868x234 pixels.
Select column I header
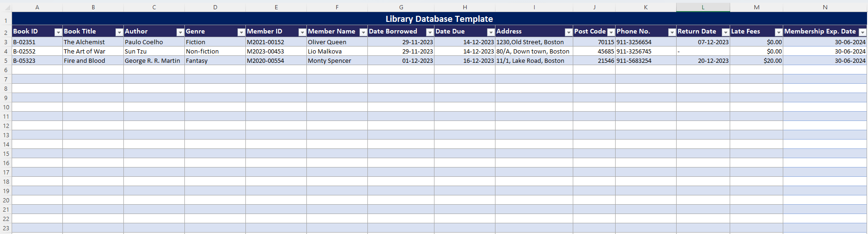tap(534, 7)
